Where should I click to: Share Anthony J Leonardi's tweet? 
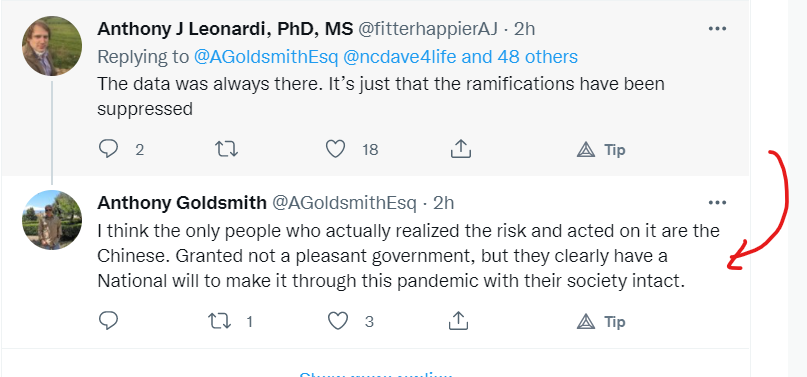pyautogui.click(x=461, y=149)
